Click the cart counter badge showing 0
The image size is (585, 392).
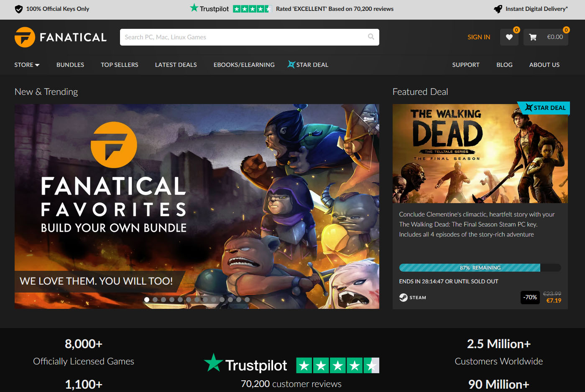[x=566, y=30]
